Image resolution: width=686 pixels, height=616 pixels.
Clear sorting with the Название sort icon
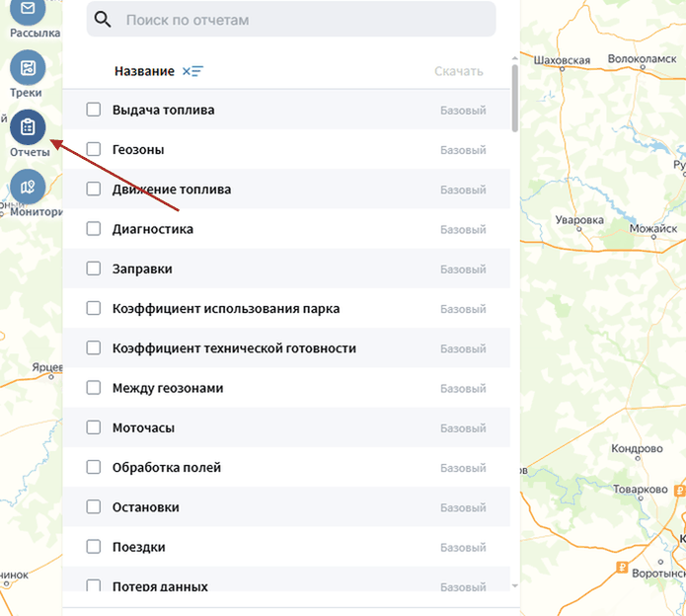pos(192,71)
